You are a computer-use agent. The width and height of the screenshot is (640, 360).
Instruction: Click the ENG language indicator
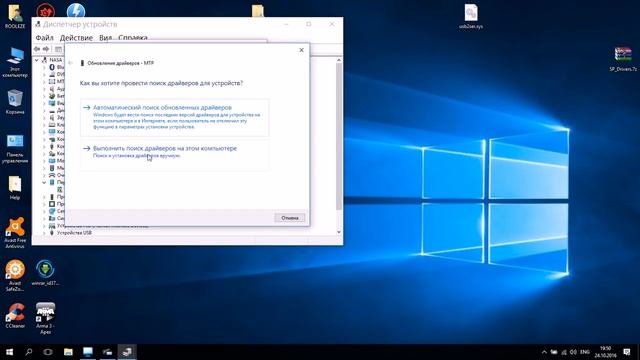585,352
